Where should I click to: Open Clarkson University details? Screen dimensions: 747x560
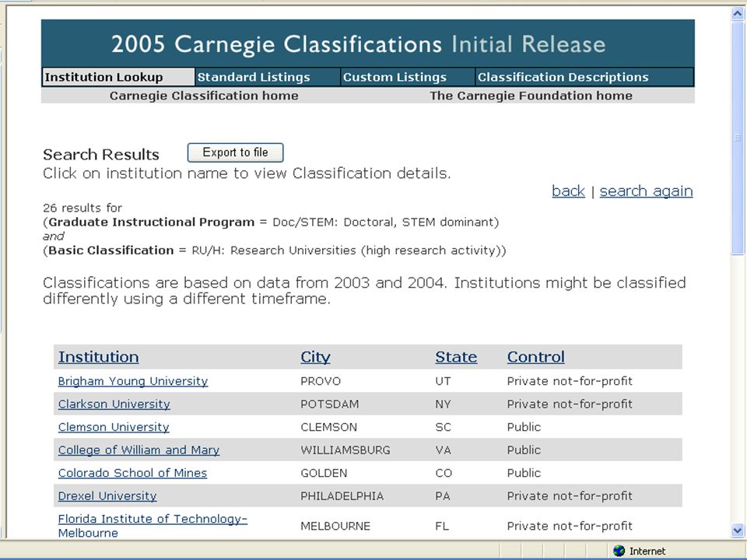114,404
